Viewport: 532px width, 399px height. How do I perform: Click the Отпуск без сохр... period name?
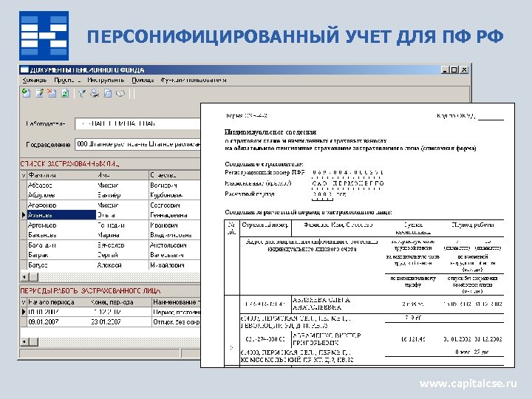pos(176,321)
